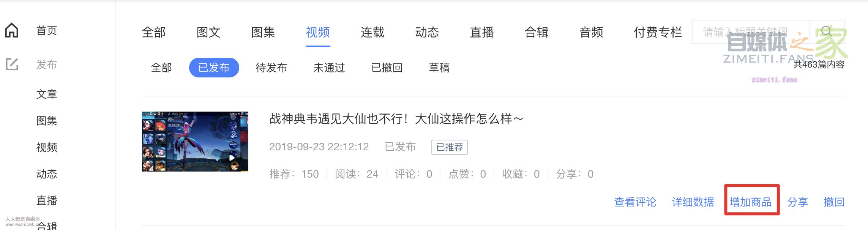Select the 草稿 filter pill
The height and width of the screenshot is (230, 868).
439,68
